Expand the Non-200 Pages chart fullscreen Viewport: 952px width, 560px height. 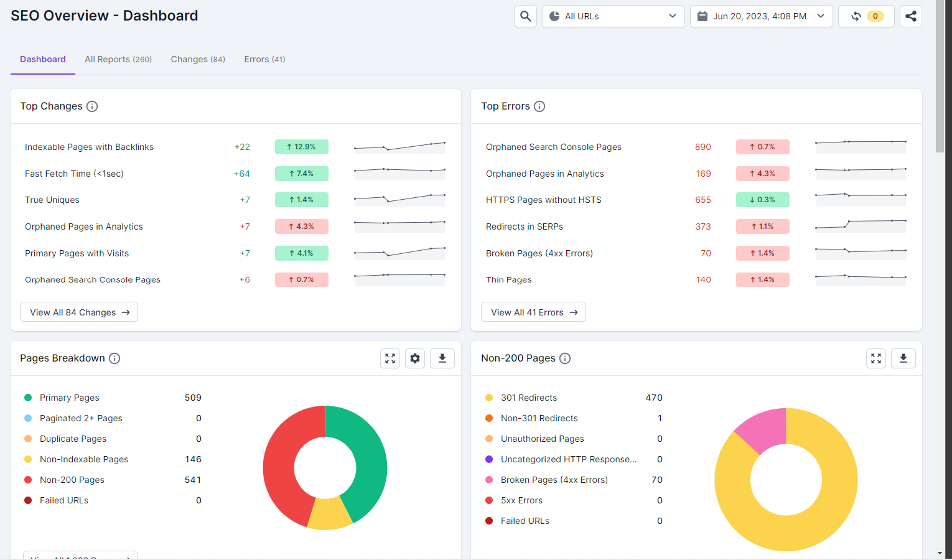coord(876,358)
